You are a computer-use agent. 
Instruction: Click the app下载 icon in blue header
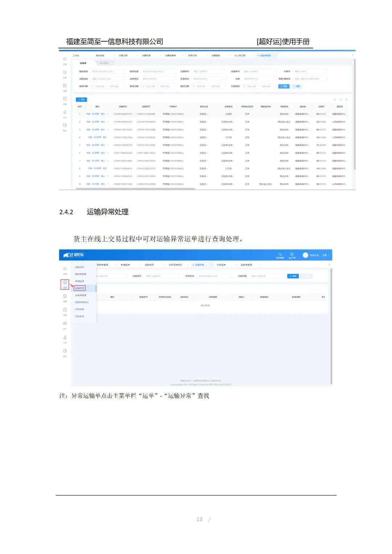[292, 254]
